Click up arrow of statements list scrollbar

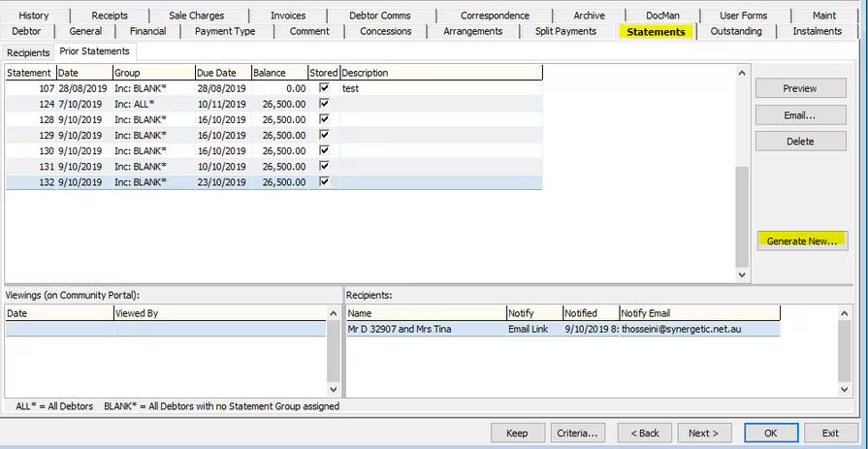[x=742, y=73]
